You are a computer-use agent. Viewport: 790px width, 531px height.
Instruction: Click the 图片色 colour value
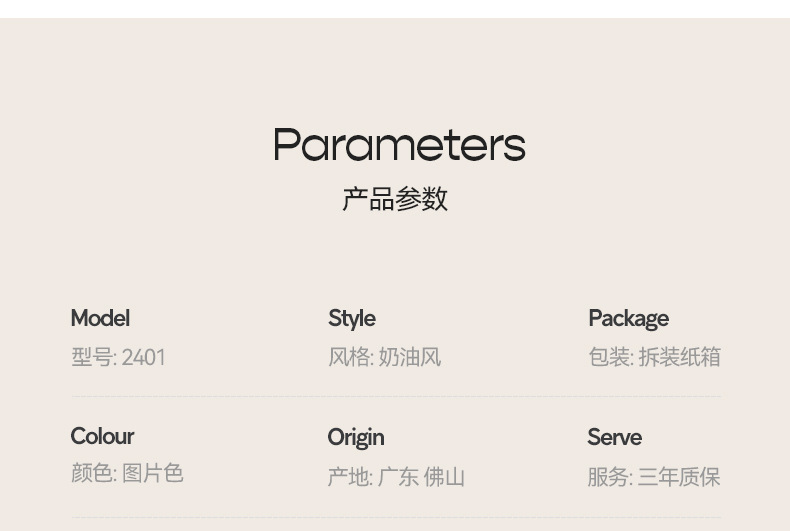153,473
